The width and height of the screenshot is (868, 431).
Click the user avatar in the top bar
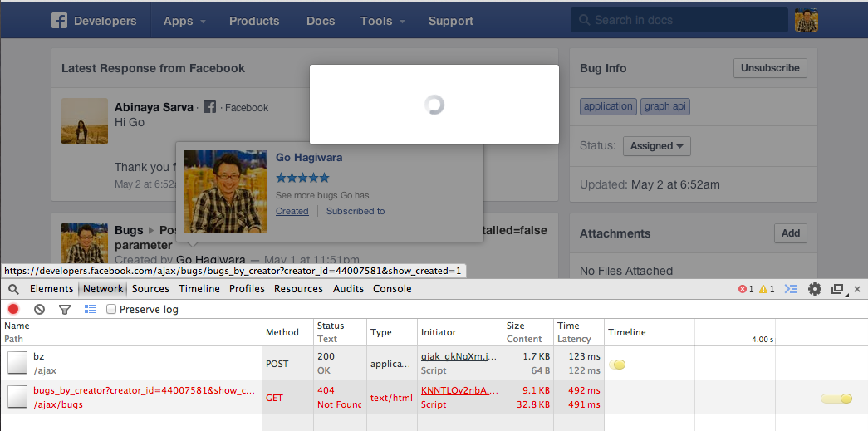click(806, 21)
